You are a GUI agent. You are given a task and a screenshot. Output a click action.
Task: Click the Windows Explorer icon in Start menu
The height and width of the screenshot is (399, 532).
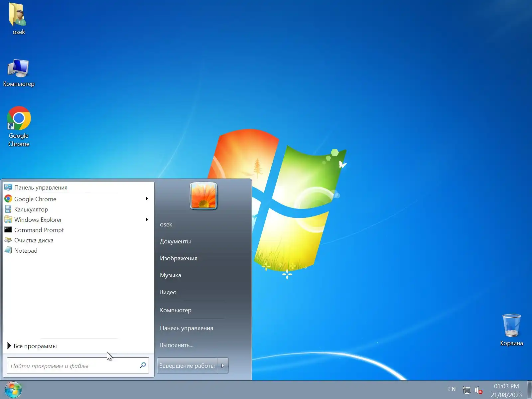[8, 219]
